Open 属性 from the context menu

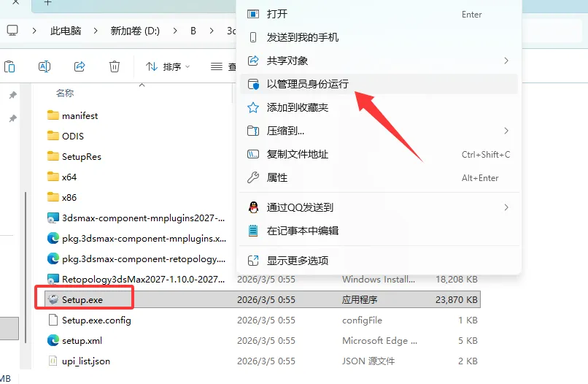[379, 177]
